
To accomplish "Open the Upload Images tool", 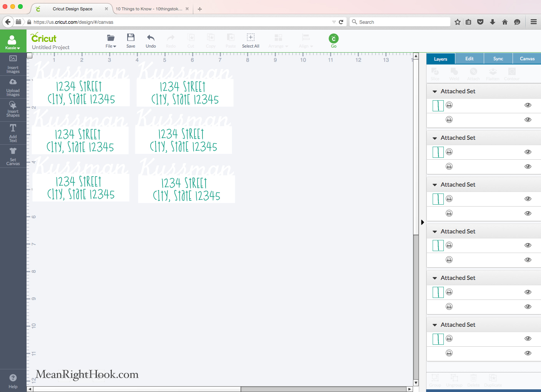I will point(13,87).
